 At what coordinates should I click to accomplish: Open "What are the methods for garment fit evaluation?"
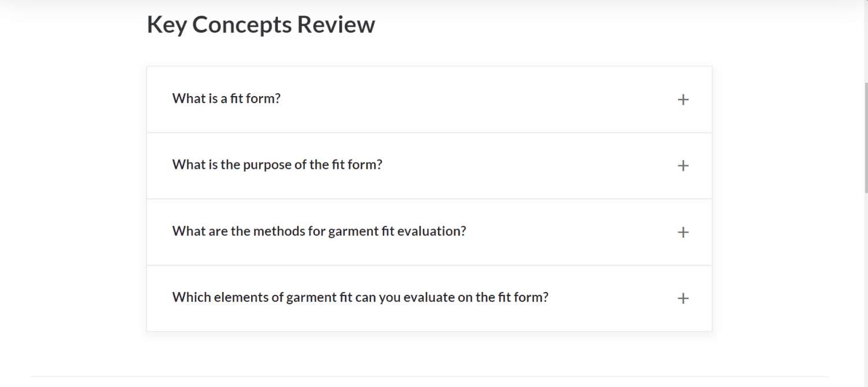(319, 231)
